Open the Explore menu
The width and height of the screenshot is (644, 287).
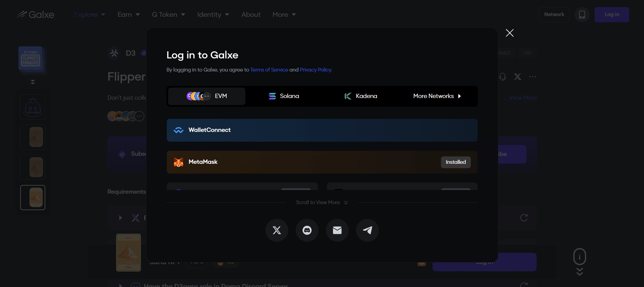tap(90, 15)
